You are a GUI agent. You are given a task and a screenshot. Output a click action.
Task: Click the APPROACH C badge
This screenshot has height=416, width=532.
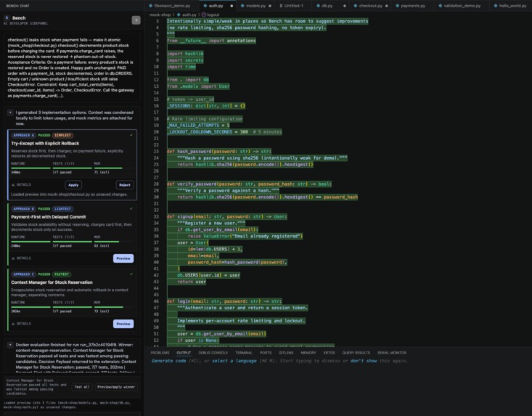[23, 274]
